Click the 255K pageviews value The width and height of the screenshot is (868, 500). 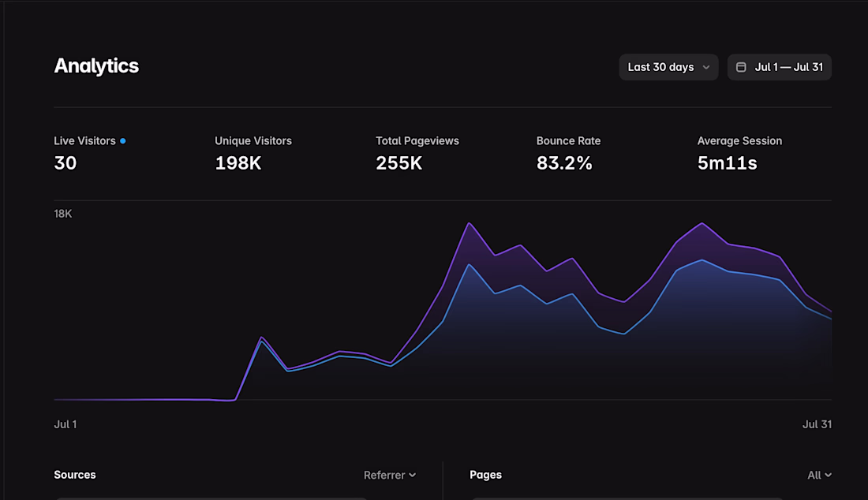[x=399, y=163]
